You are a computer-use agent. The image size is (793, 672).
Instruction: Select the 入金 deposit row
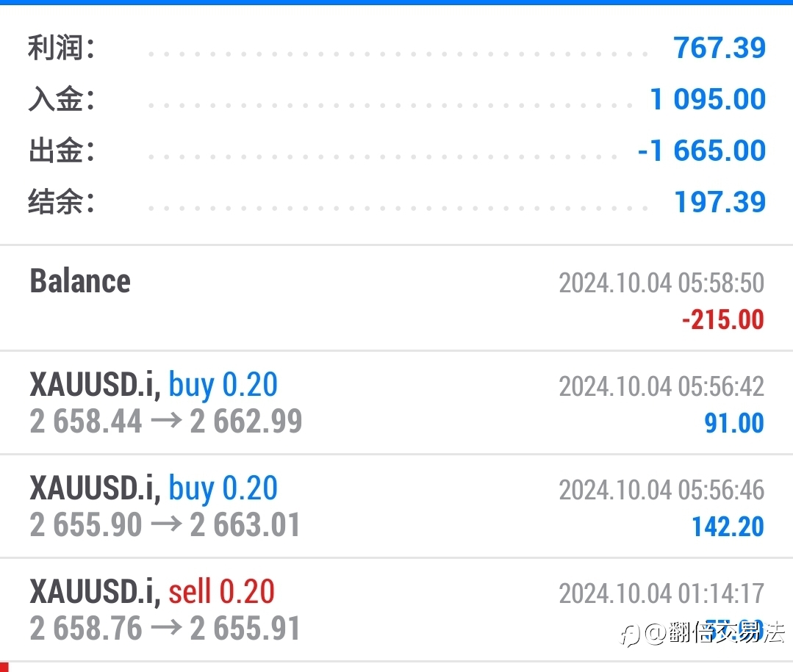(397, 99)
